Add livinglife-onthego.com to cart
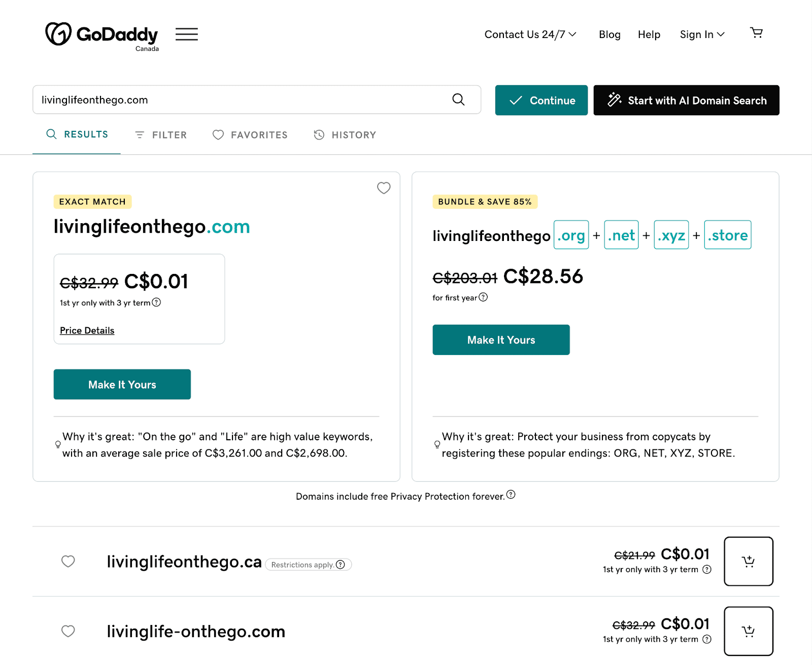This screenshot has width=812, height=665. (x=748, y=631)
